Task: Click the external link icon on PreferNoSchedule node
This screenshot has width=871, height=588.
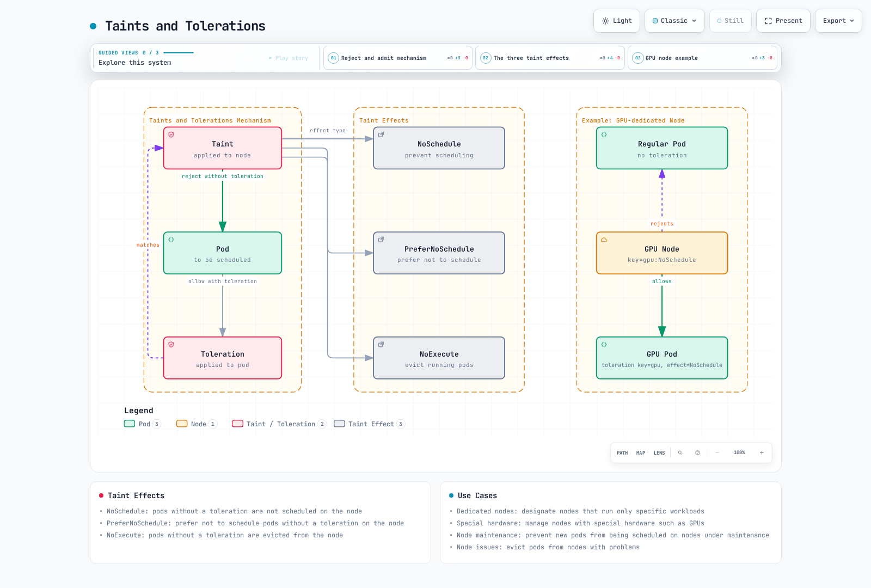Action: [381, 240]
